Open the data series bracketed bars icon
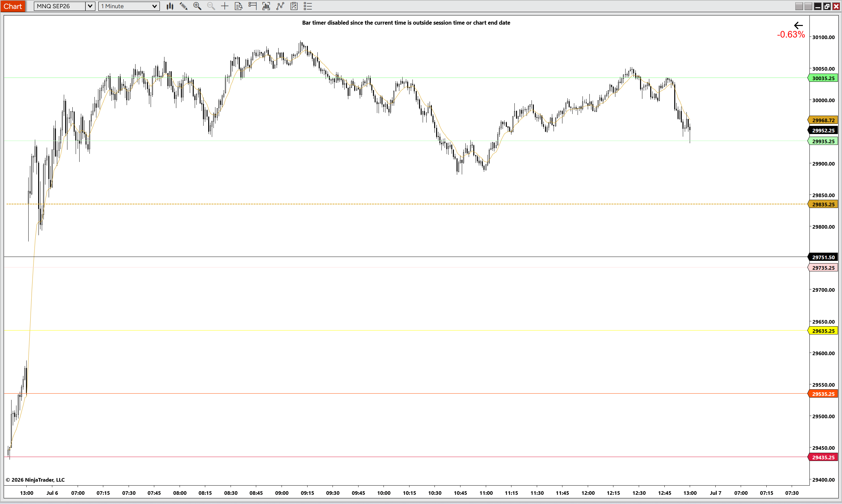Viewport: 842px width, 504px height. click(x=266, y=6)
